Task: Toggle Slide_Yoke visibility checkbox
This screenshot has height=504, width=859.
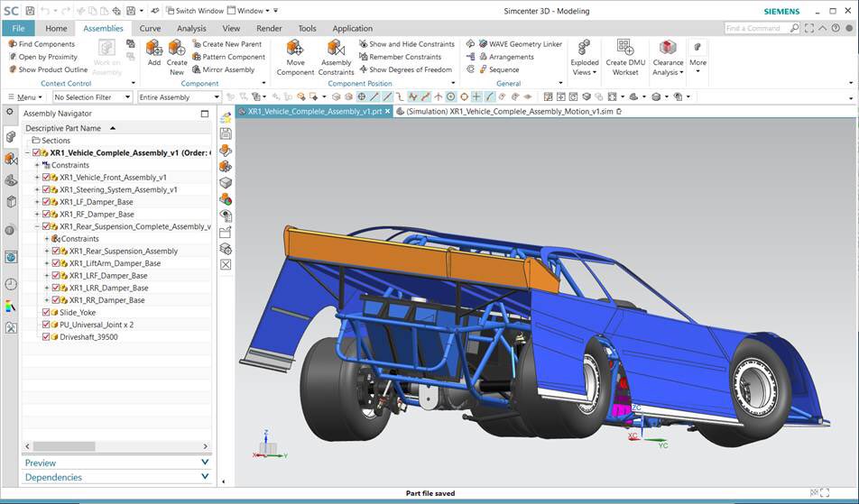Action: [46, 313]
